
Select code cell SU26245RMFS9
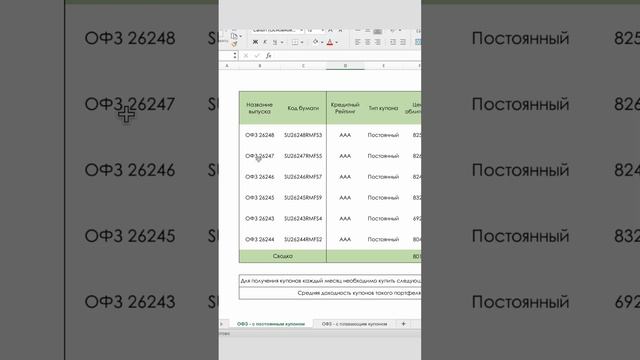[x=303, y=198]
